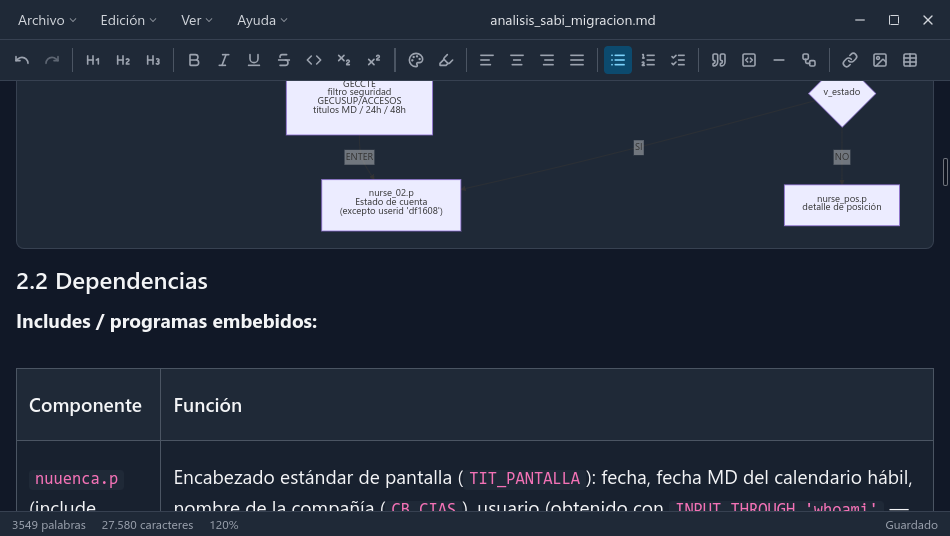Select the GECCTE filtro seguridad diagram node
This screenshot has height=536, width=950.
click(359, 107)
